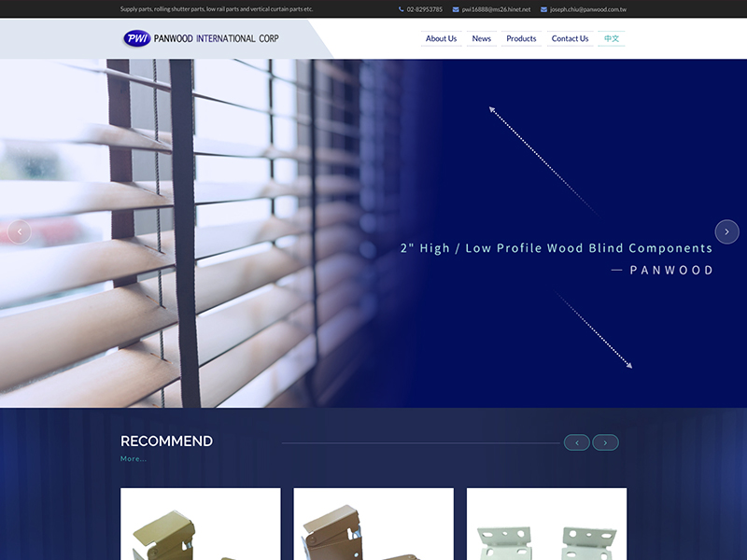Open the Contact Us page

coord(570,38)
